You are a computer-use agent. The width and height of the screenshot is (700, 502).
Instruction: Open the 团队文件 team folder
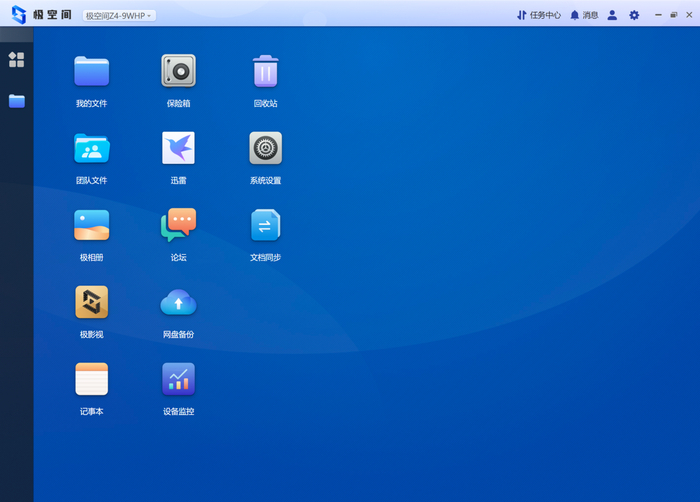point(91,149)
